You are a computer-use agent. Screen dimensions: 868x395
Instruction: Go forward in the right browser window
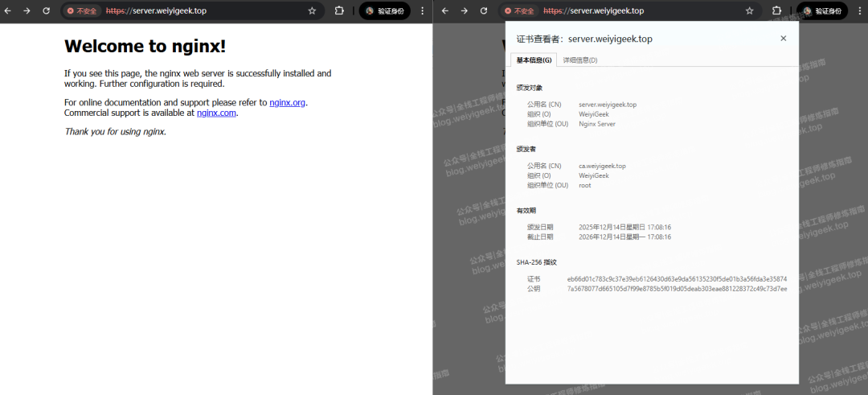click(x=464, y=10)
